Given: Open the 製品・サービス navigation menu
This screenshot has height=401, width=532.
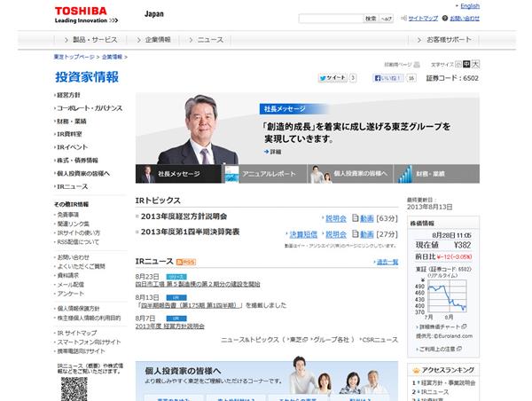Looking at the screenshot, I should tap(90, 40).
